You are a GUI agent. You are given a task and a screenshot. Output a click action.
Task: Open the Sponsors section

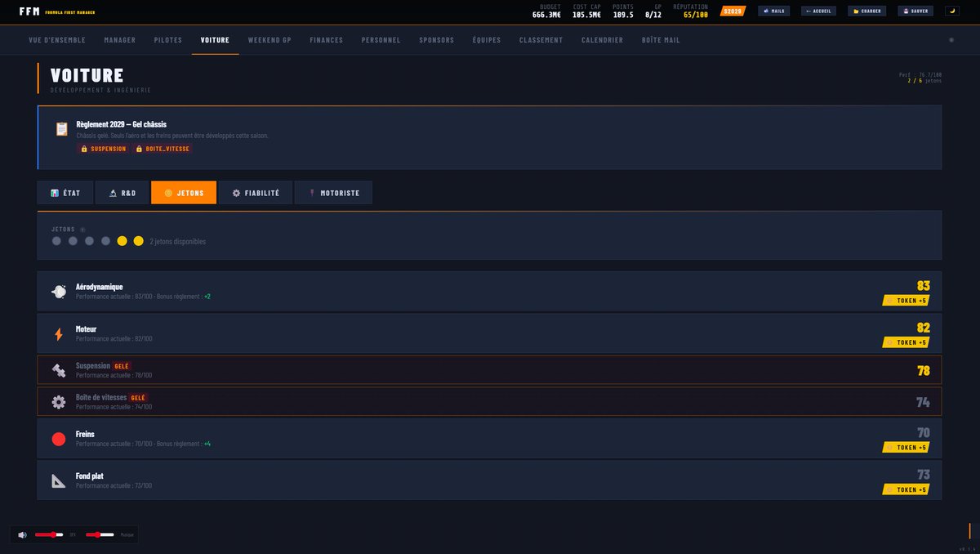(437, 40)
